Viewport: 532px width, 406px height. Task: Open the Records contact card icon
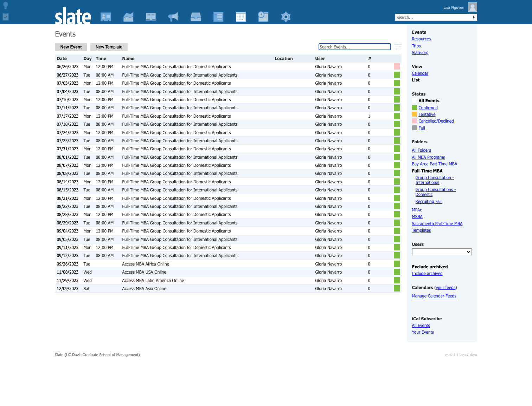[106, 17]
